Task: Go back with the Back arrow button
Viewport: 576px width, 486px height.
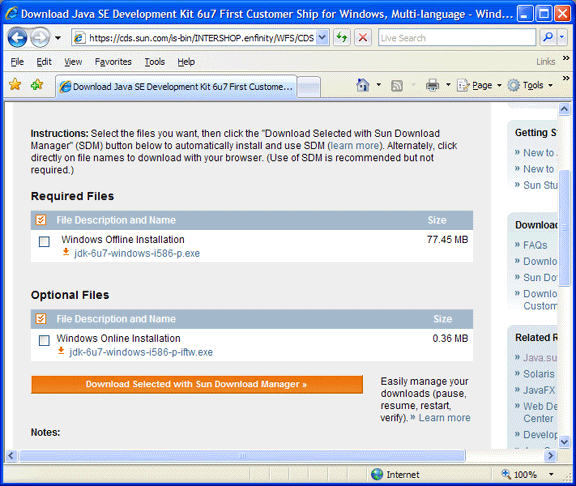Action: point(17,38)
